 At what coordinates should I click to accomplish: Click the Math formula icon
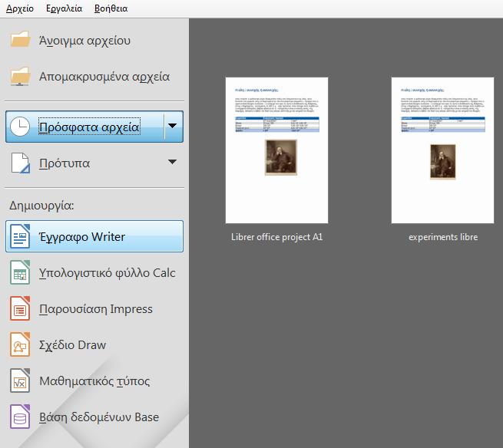coord(20,380)
